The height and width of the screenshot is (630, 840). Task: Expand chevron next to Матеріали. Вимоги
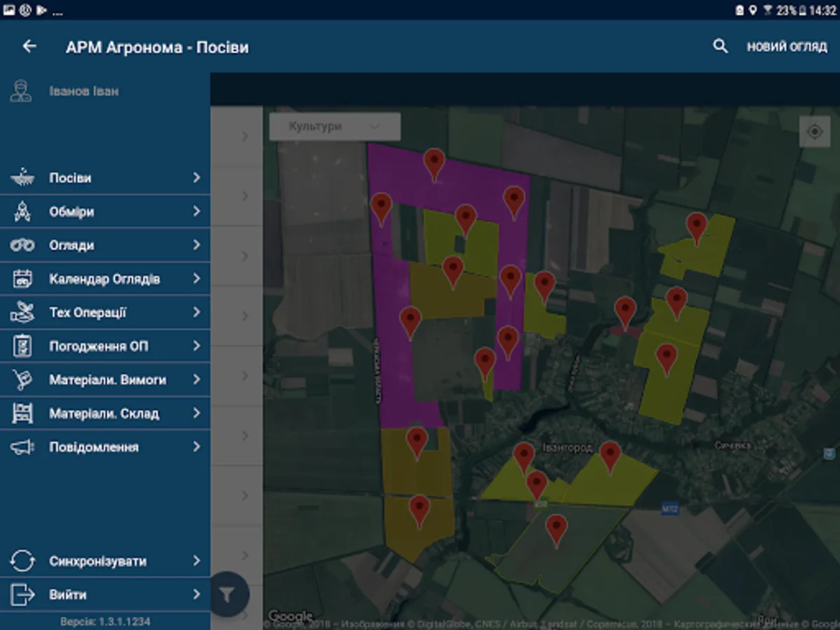pos(197,379)
